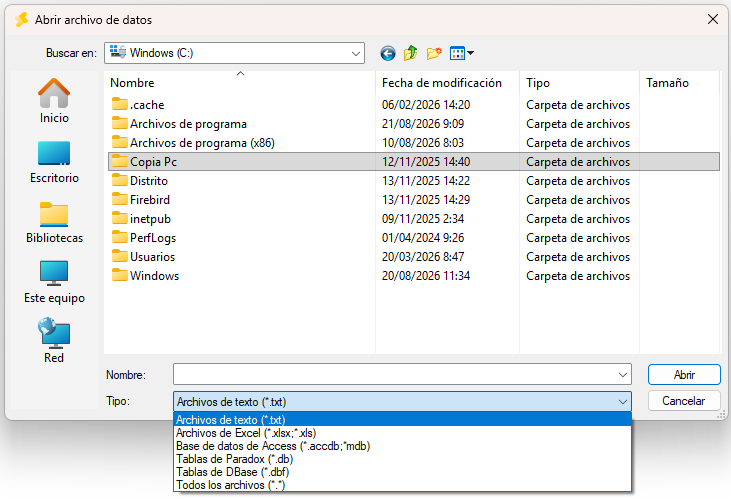731x499 pixels.
Task: Expand the Nombre filename dropdown arrow
Action: 622,374
